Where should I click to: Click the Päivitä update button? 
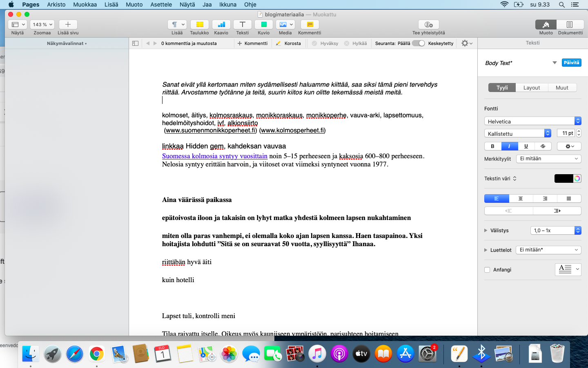coord(571,63)
